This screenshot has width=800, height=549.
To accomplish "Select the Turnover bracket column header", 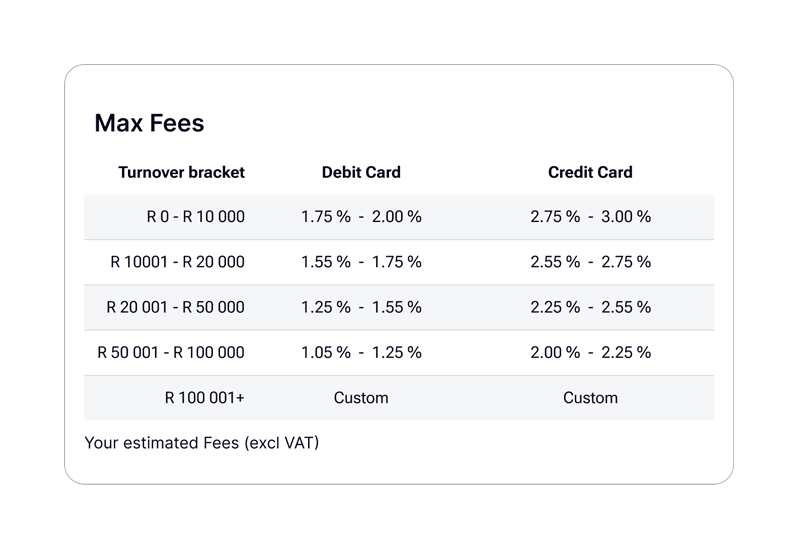I will click(181, 172).
